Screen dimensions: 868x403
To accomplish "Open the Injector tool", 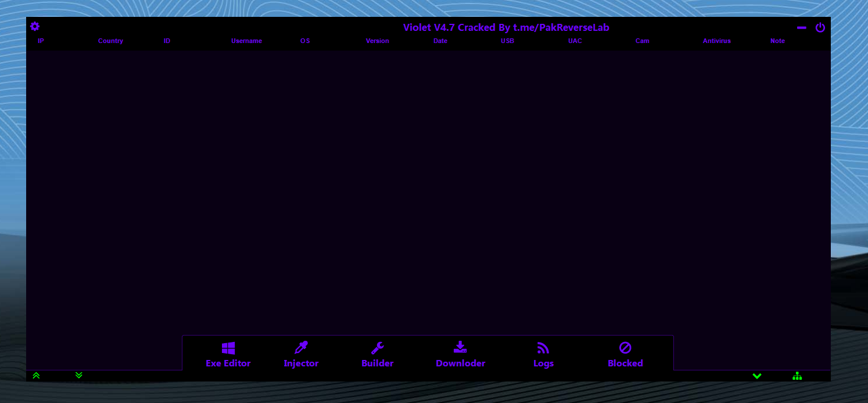I will click(x=301, y=355).
